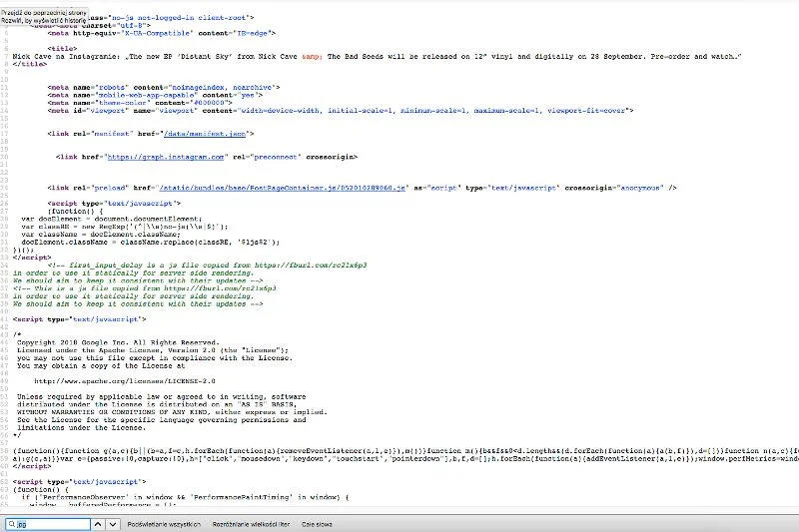Click the 'var className = docElement.className' line
This screenshot has width=799, height=532.
point(101,235)
